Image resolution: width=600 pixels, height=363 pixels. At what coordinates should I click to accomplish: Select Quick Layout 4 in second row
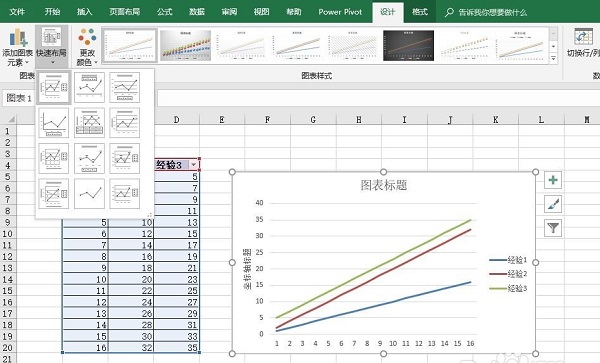coord(54,123)
